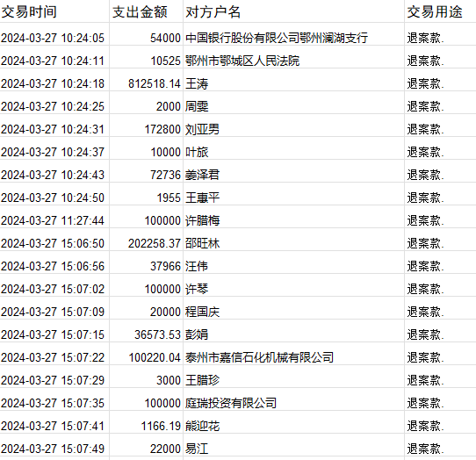Select the 交易时间 column header

(x=54, y=11)
